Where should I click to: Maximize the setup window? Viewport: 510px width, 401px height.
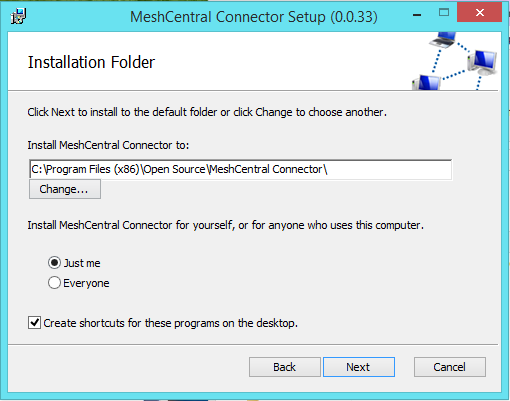click(444, 13)
